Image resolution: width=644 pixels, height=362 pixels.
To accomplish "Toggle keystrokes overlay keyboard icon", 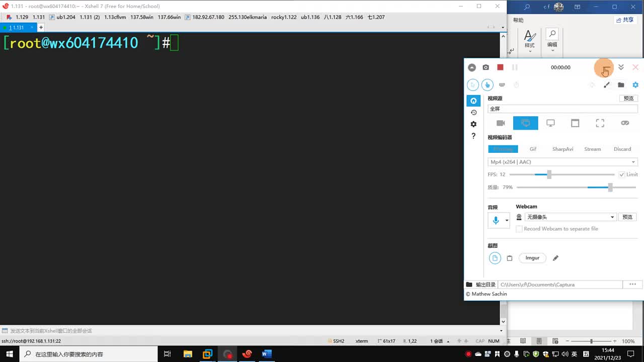I will [502, 85].
